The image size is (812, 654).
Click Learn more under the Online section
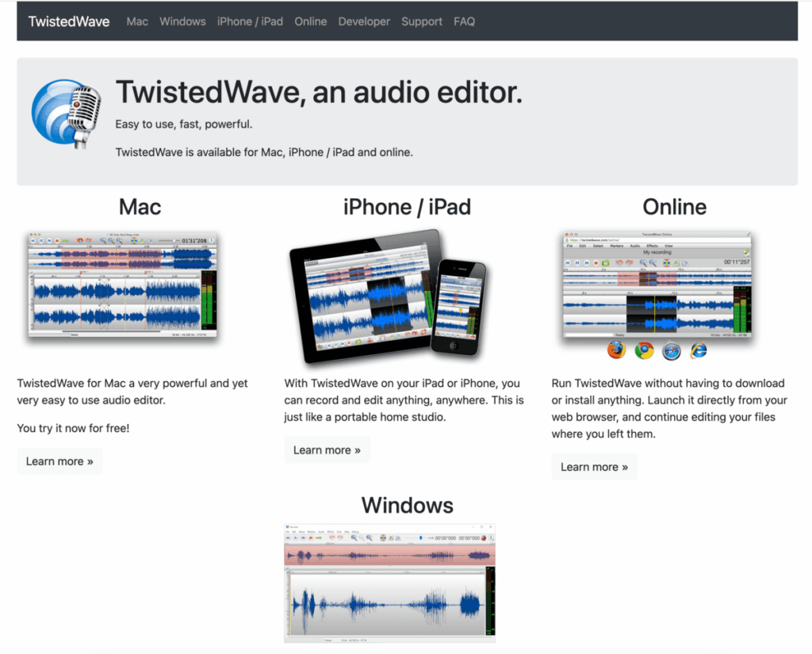point(594,467)
